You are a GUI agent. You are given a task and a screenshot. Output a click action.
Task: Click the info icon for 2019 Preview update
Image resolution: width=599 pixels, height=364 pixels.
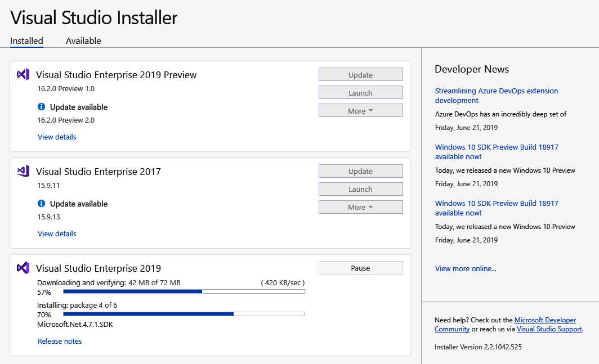[41, 107]
